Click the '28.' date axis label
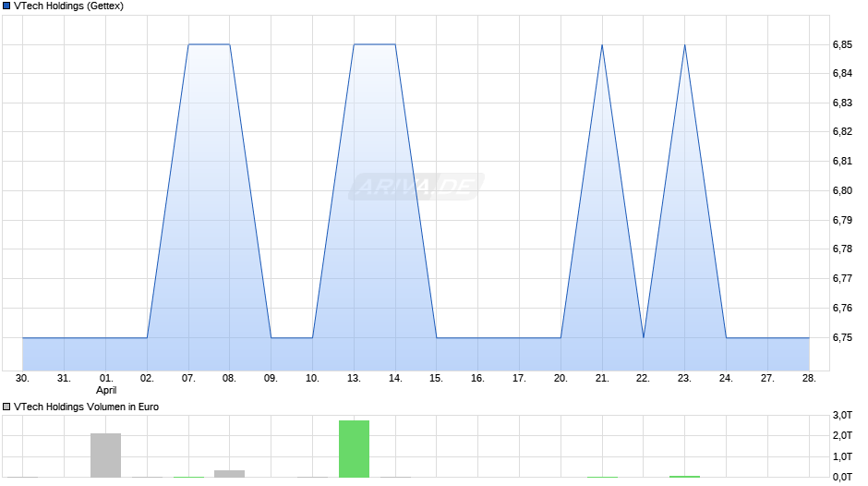Viewport: 868px width, 486px height. (x=809, y=379)
